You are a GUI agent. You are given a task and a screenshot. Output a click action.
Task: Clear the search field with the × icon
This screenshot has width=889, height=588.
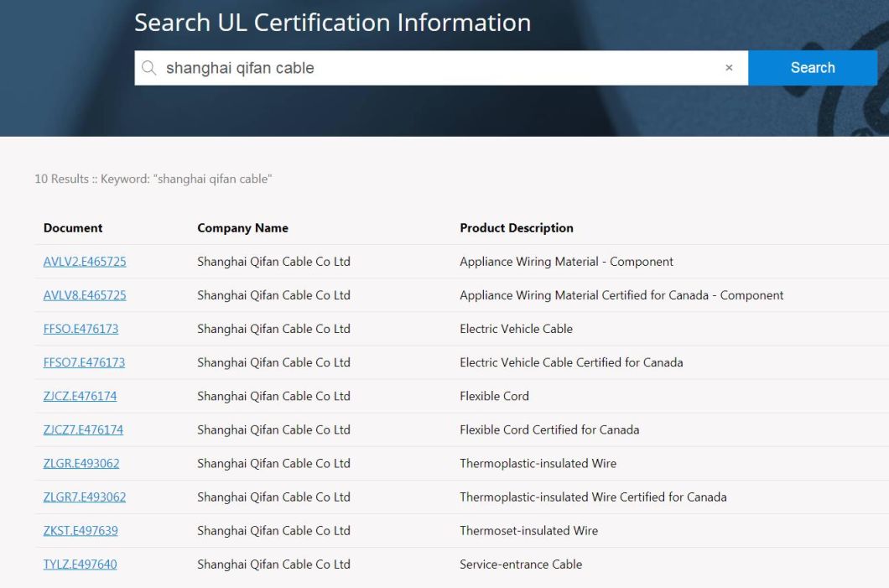pyautogui.click(x=729, y=68)
